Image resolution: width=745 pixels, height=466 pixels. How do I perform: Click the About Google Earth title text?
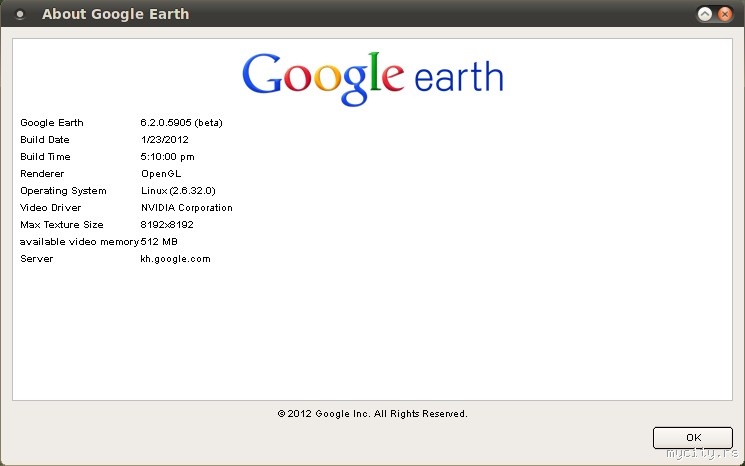pyautogui.click(x=115, y=14)
